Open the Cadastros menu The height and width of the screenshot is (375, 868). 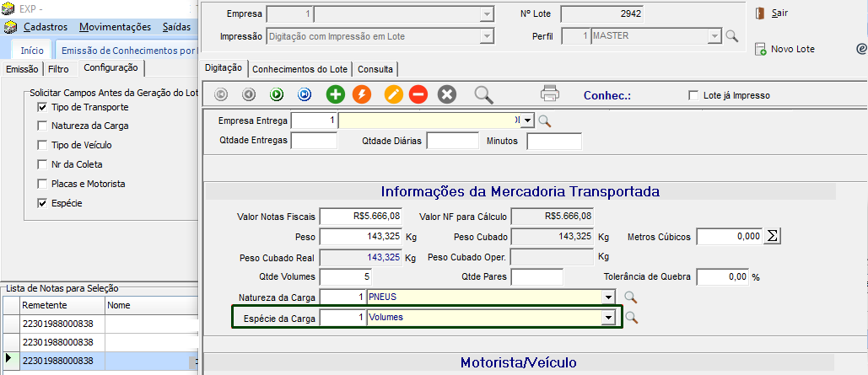pos(46,27)
